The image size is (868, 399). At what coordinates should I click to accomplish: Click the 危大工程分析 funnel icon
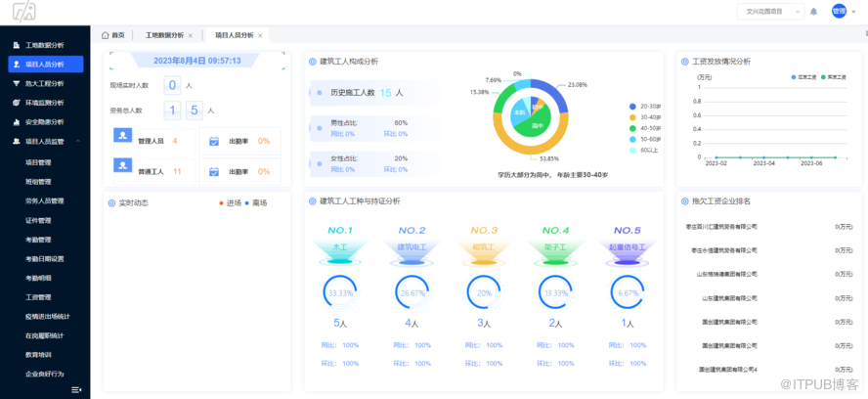(16, 83)
